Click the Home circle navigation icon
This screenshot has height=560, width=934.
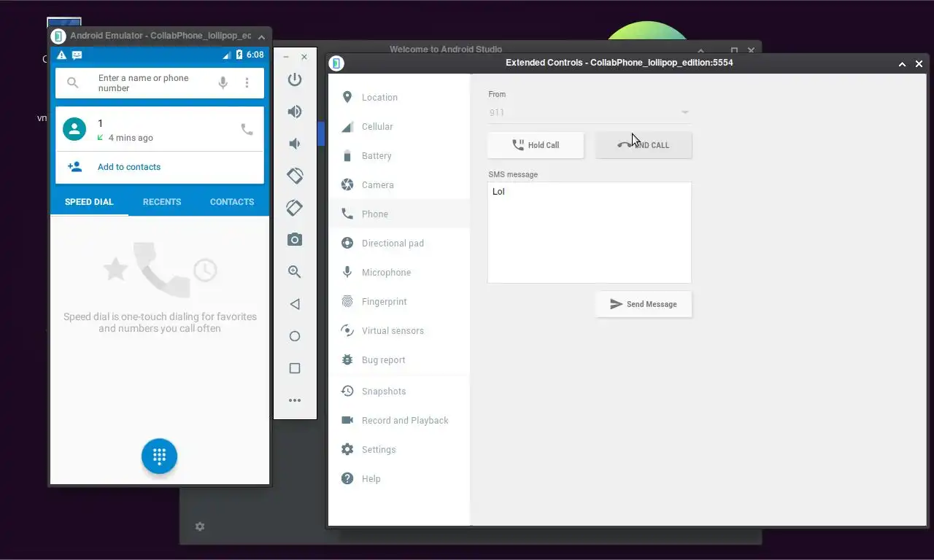(295, 336)
